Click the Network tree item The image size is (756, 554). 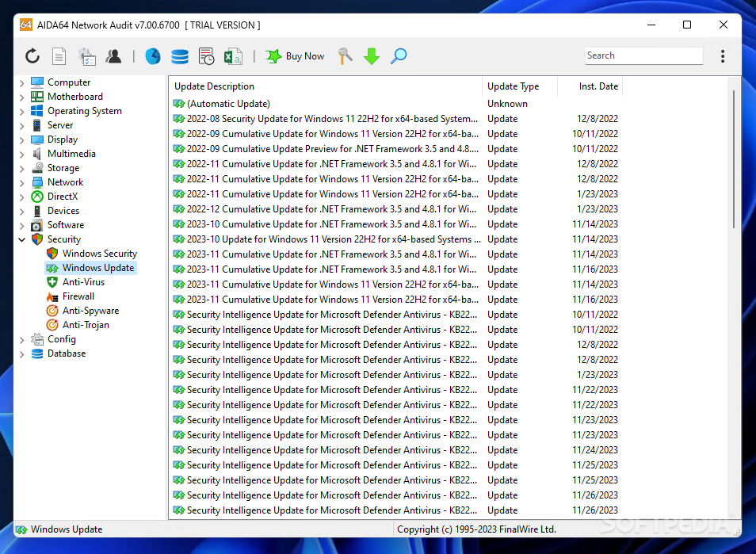(x=66, y=182)
